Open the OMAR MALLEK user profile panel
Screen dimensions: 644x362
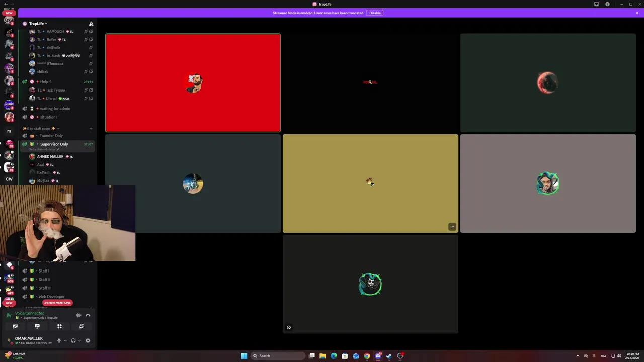[x=29, y=340]
